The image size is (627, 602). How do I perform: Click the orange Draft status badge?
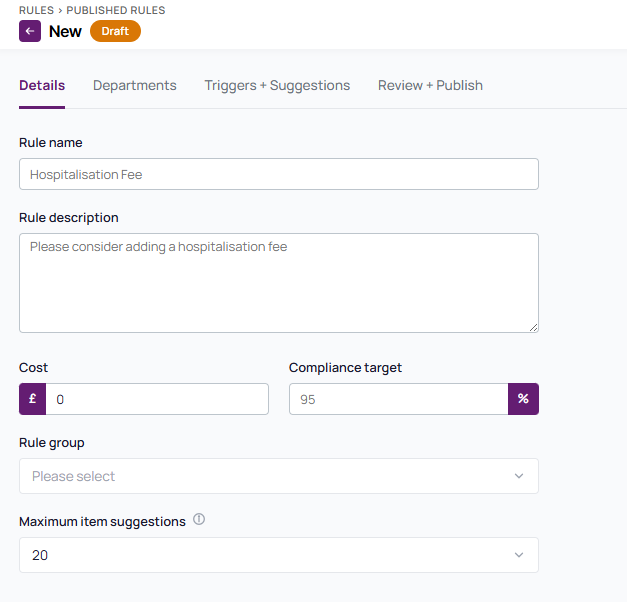tap(115, 31)
